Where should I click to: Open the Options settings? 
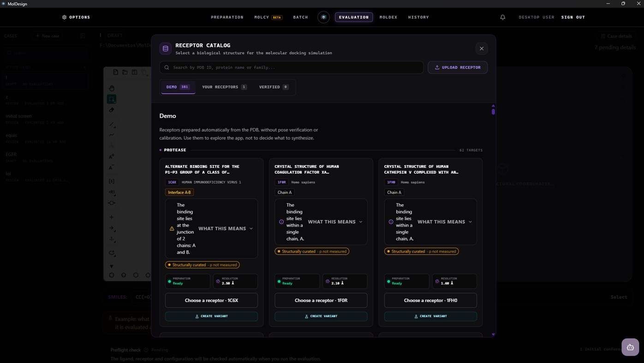[76, 17]
